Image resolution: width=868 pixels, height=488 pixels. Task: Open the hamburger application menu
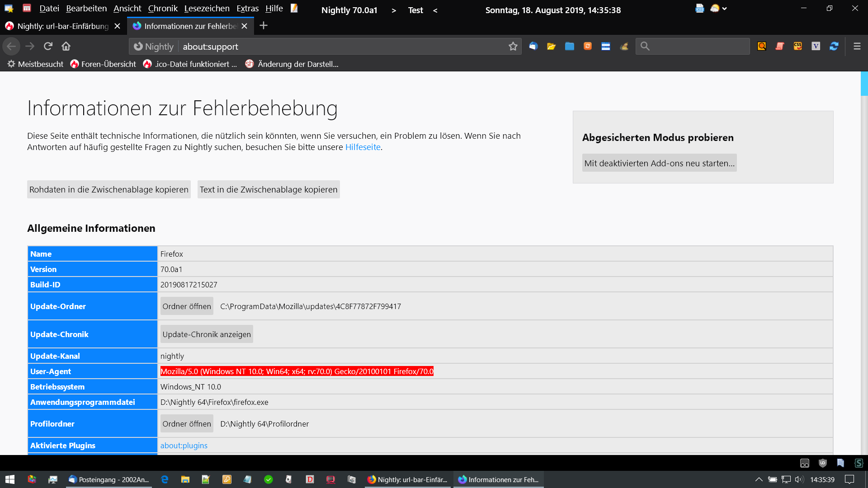coord(857,46)
